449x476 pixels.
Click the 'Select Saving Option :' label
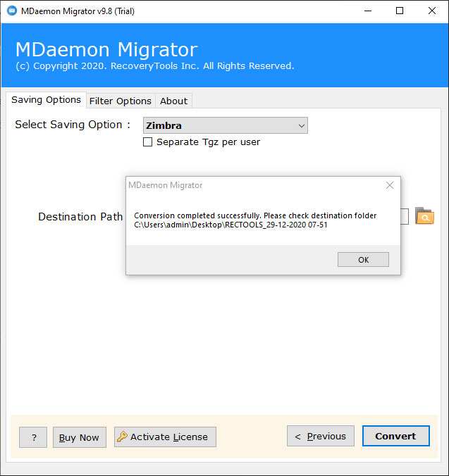pos(73,125)
